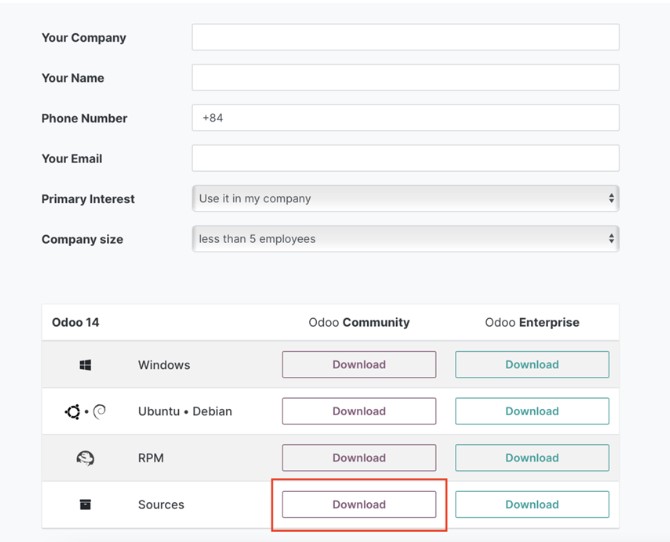Focus the Your Company input field
The width and height of the screenshot is (670, 542).
pos(406,37)
